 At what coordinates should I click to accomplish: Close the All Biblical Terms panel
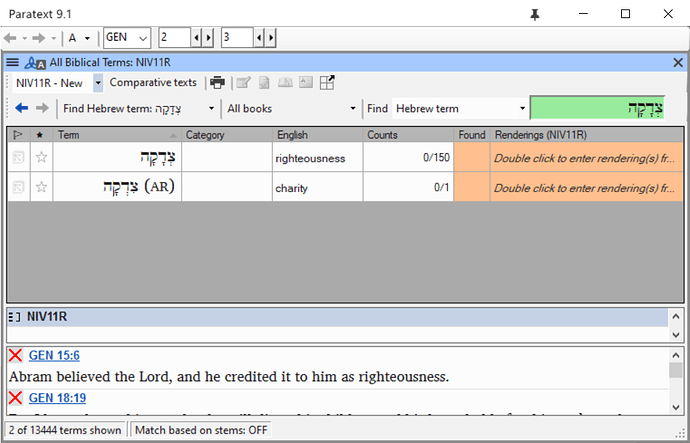(x=678, y=63)
